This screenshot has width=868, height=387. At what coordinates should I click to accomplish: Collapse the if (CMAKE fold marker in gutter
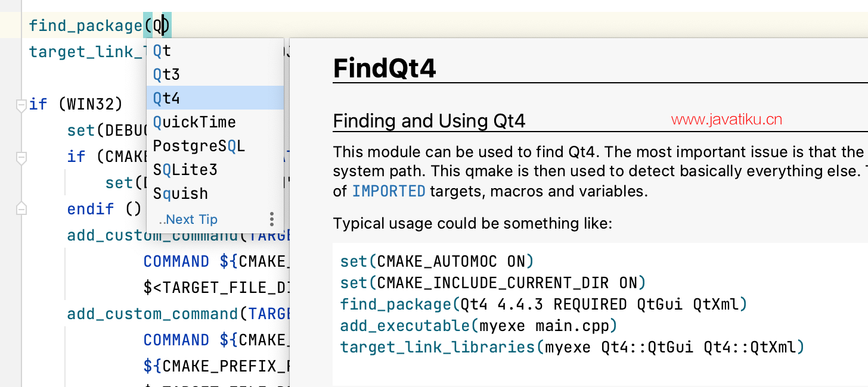(x=21, y=158)
